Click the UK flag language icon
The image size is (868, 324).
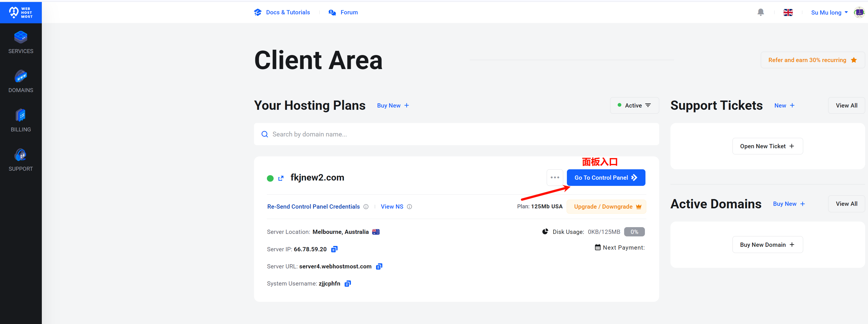788,12
